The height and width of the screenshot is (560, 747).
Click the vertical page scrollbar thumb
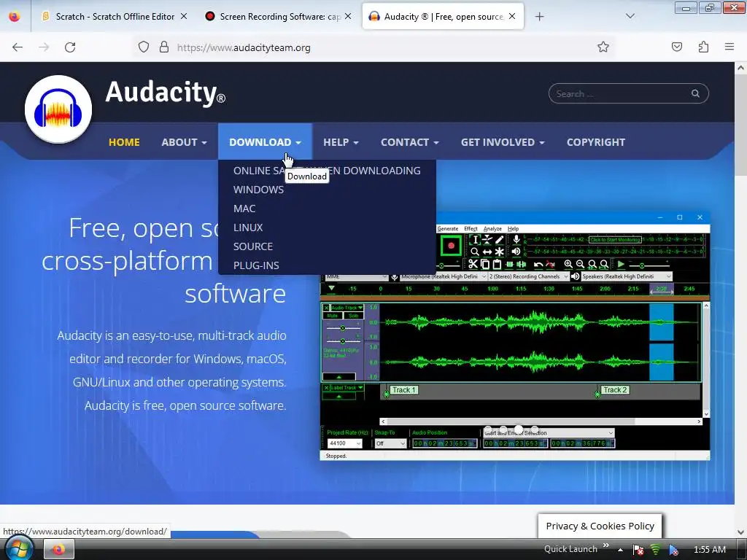coord(740,124)
